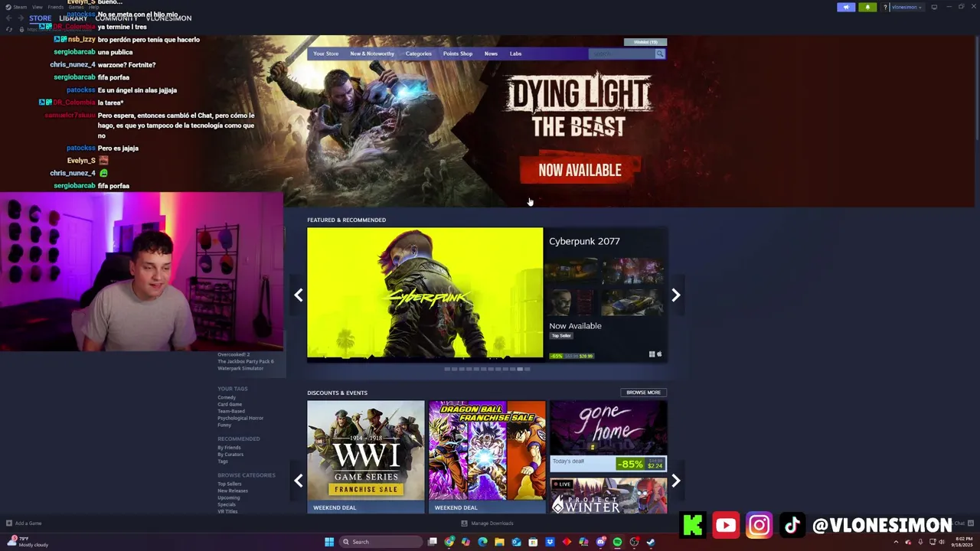Open Windows Start menu
This screenshot has width=980, height=551.
[329, 542]
